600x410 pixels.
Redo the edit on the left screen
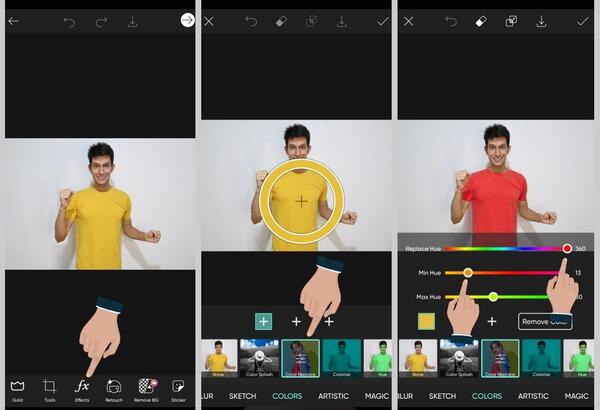(x=101, y=22)
